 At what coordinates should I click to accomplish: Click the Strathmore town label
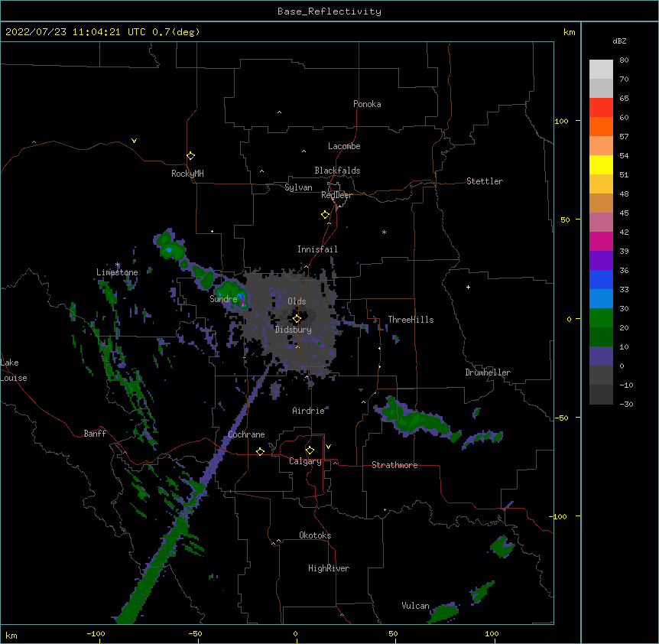point(394,465)
